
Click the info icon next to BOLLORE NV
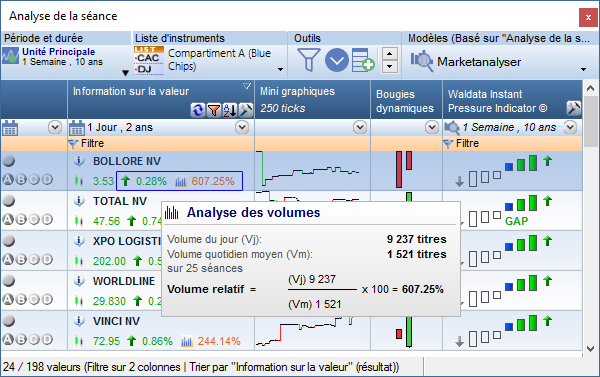(79, 161)
